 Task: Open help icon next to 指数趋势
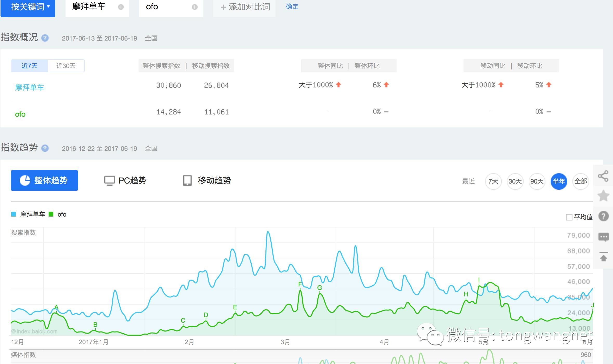point(45,148)
